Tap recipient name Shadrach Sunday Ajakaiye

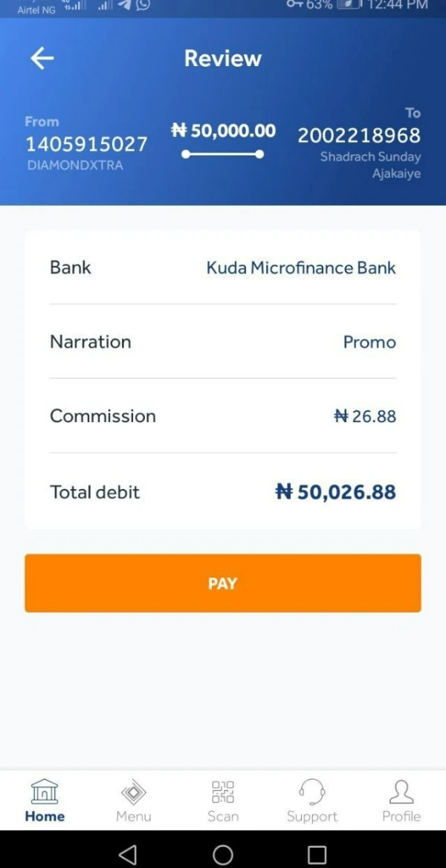pyautogui.click(x=370, y=165)
